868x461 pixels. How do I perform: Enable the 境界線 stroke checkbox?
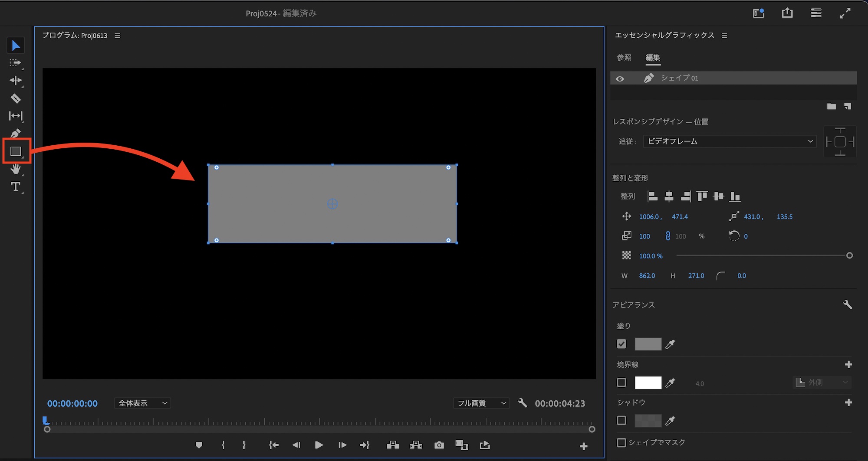pyautogui.click(x=621, y=383)
